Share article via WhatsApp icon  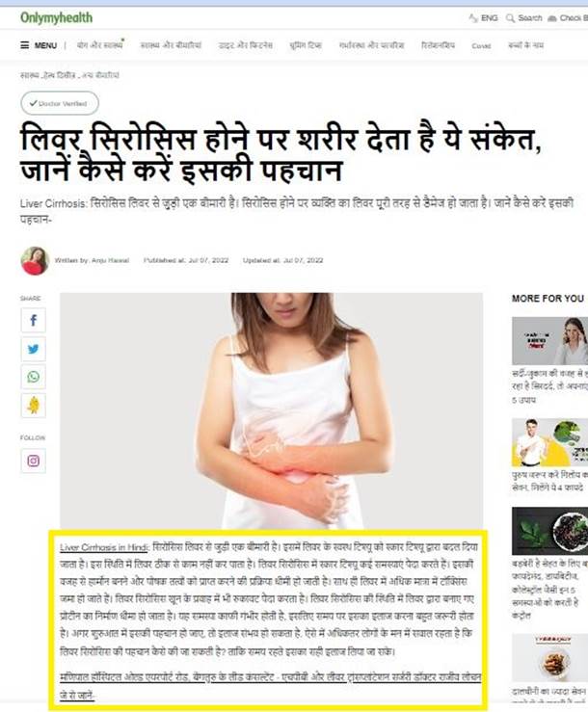click(x=33, y=377)
